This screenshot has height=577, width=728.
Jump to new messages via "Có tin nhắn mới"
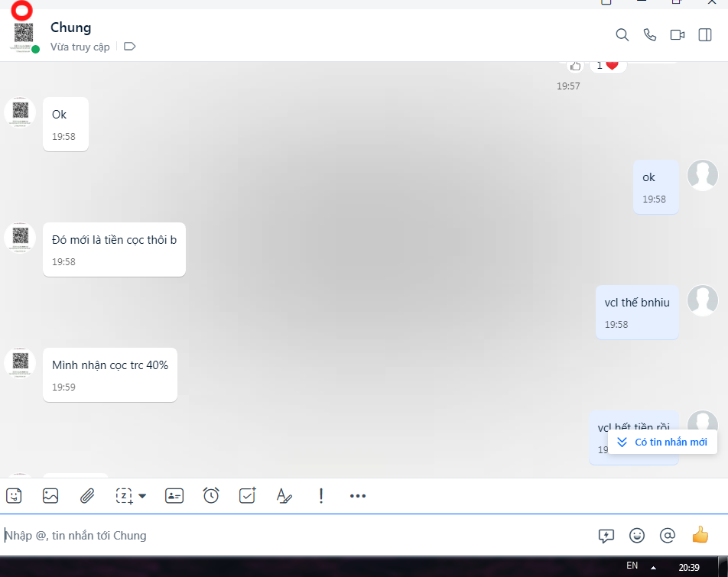tap(663, 442)
